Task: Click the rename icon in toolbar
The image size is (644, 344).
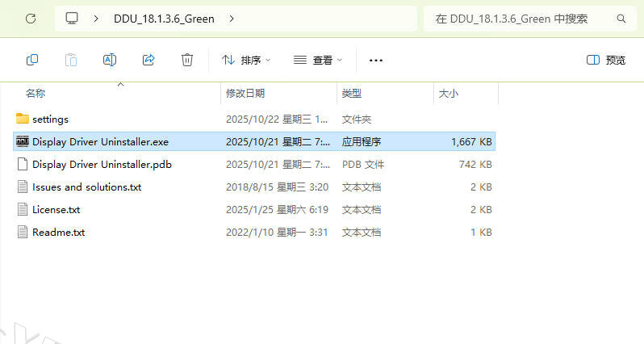Action: pos(110,60)
